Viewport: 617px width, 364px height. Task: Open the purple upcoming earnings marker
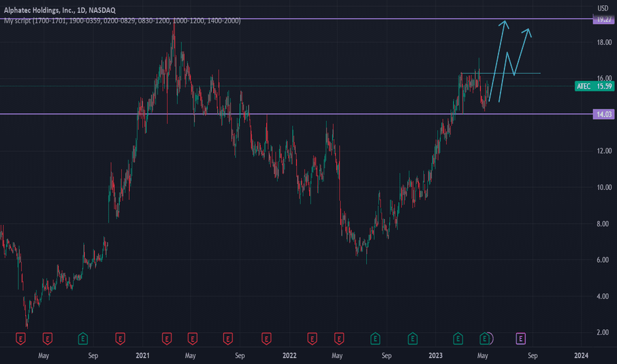[x=520, y=338]
